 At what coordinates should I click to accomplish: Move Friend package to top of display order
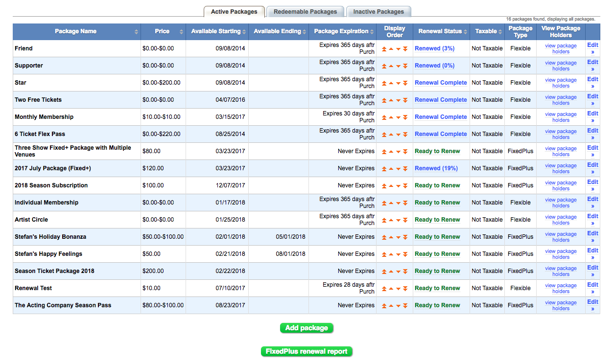pos(384,48)
